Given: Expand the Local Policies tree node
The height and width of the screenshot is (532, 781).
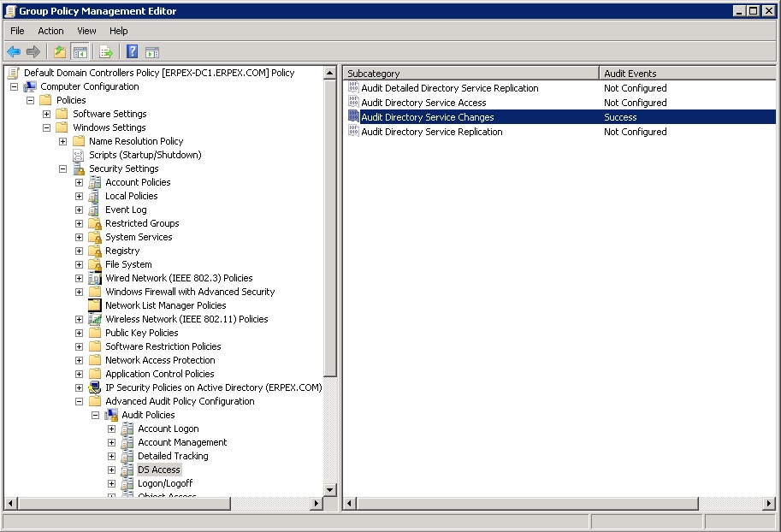Looking at the screenshot, I should click(x=79, y=196).
